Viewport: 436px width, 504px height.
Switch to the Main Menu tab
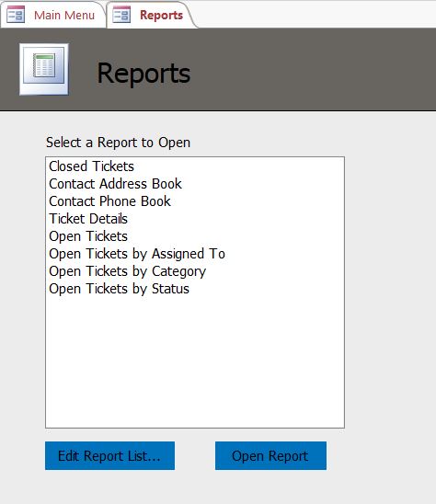click(x=53, y=15)
